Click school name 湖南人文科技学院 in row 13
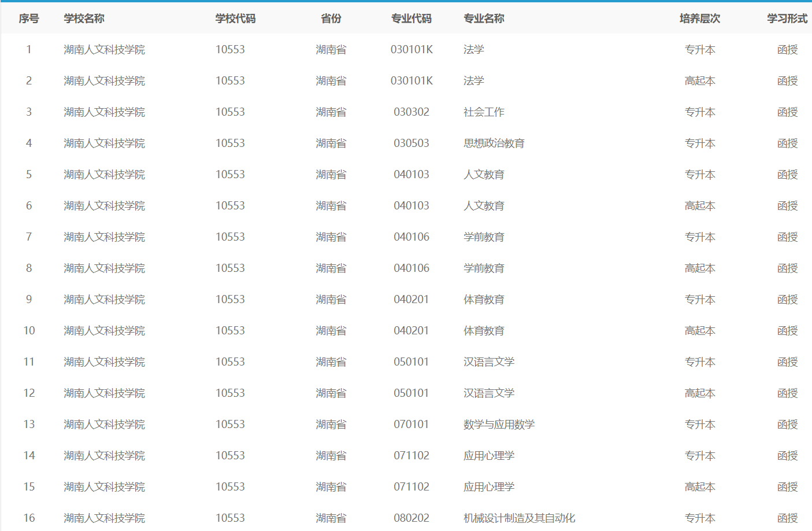The image size is (812, 531). (104, 425)
